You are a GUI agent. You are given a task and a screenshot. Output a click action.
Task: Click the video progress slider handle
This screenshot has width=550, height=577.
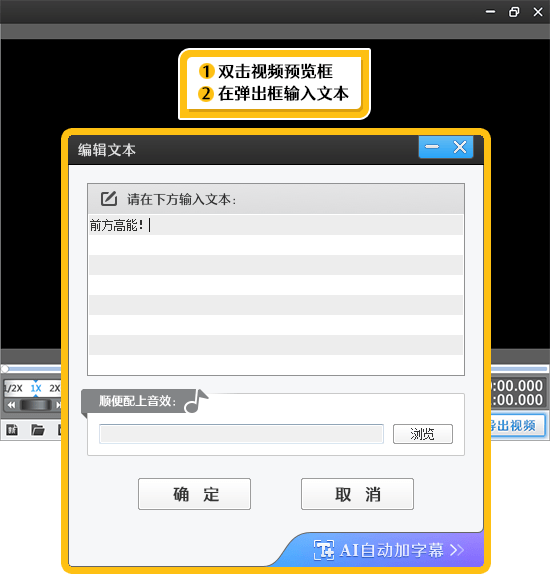(4, 369)
